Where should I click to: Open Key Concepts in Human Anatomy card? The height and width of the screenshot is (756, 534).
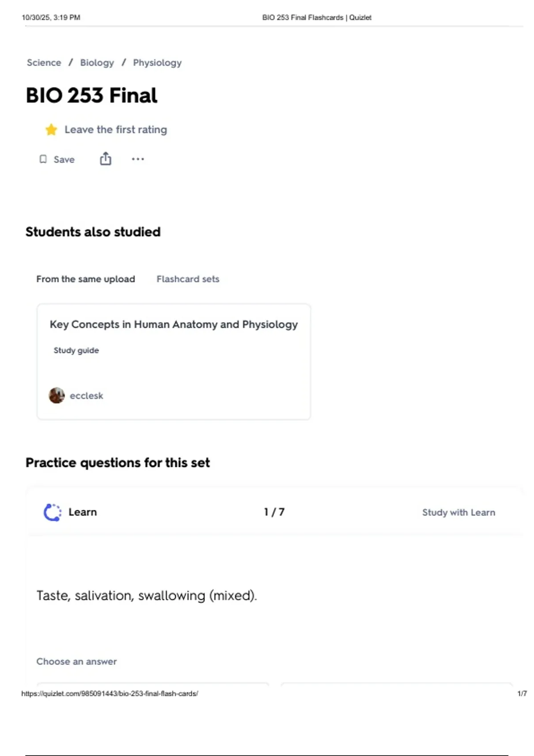(174, 325)
